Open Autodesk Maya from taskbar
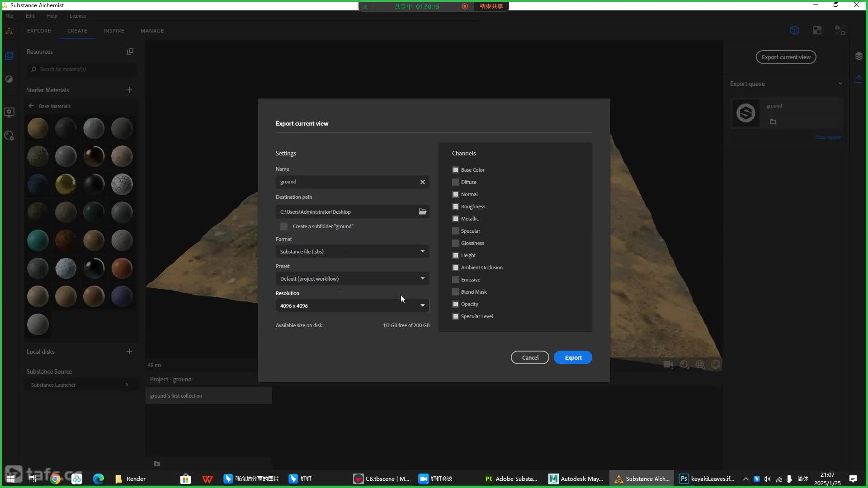 click(576, 479)
